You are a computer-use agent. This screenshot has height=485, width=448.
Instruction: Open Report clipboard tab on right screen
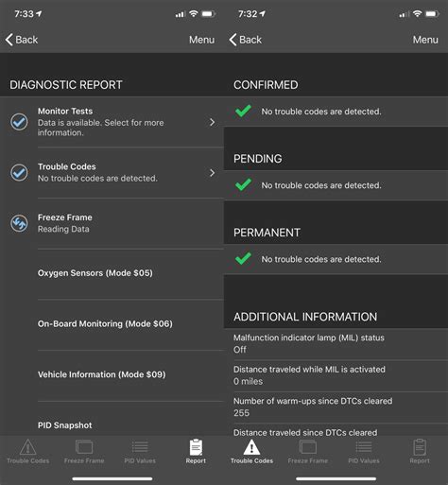[x=420, y=451]
